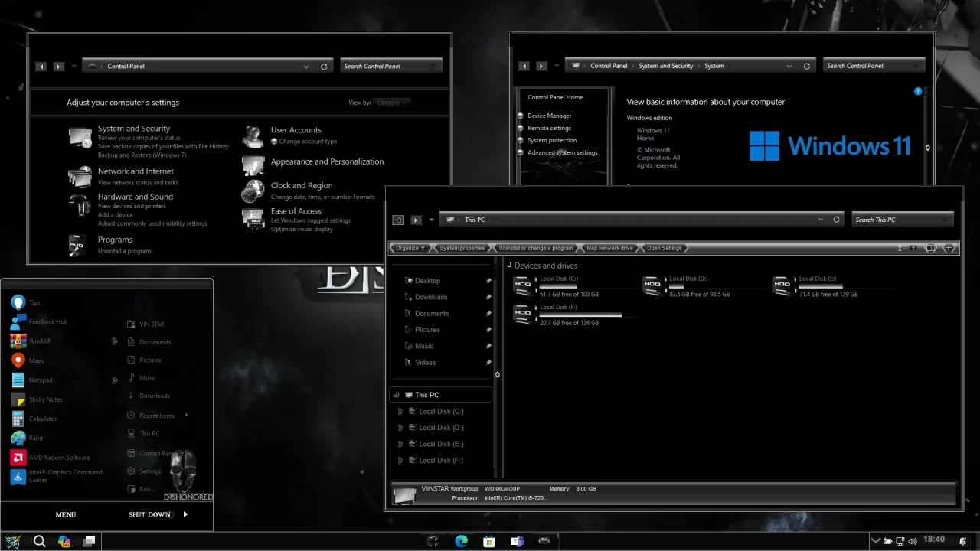The image size is (980, 551).
Task: Click the User Accounts icon
Action: pos(253,136)
